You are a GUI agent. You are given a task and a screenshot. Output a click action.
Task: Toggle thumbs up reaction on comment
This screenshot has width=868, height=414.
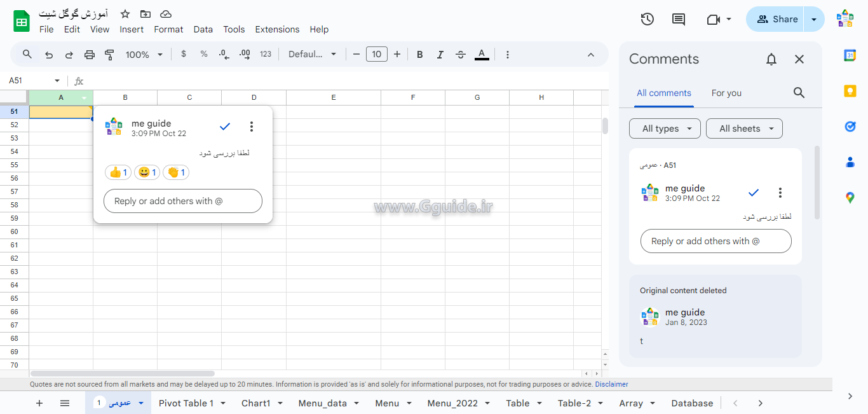click(118, 172)
